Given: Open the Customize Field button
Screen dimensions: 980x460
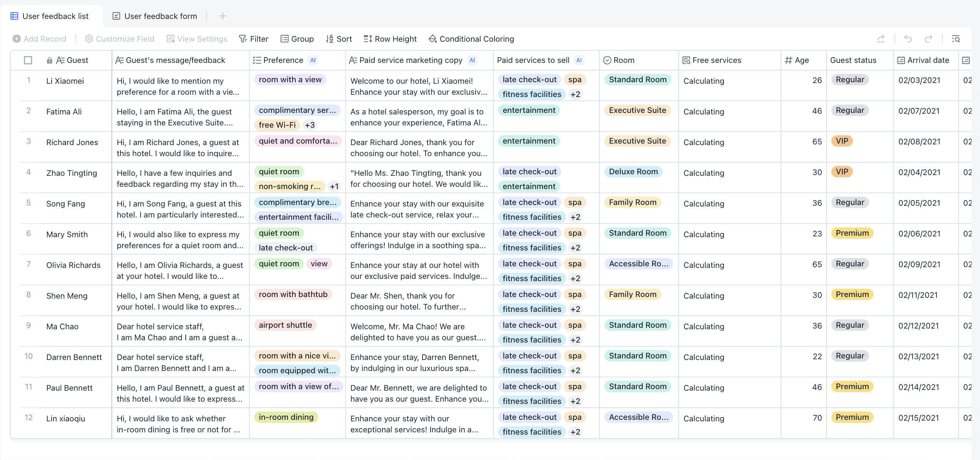Looking at the screenshot, I should tap(119, 39).
